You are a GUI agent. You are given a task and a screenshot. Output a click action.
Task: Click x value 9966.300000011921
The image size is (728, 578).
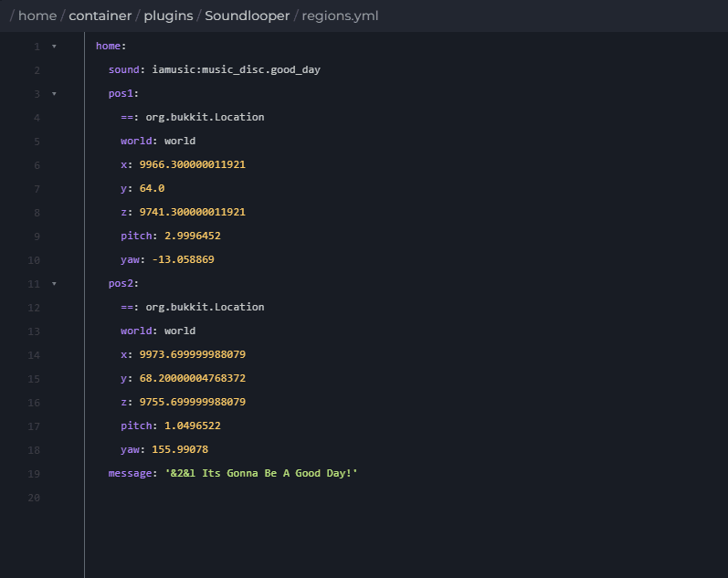[192, 164]
